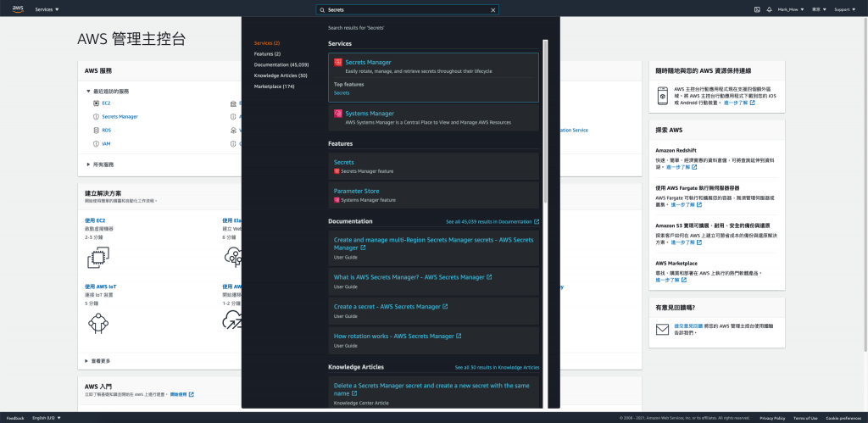Screen dimensions: 868x423
Task: Click 'See all 45,039 results in Documentation'
Action: [492, 221]
